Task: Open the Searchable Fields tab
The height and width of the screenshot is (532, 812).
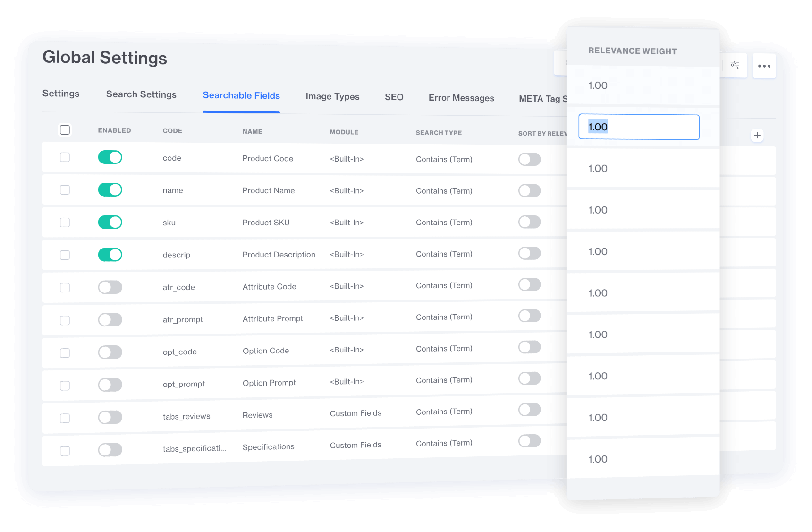Action: (241, 95)
